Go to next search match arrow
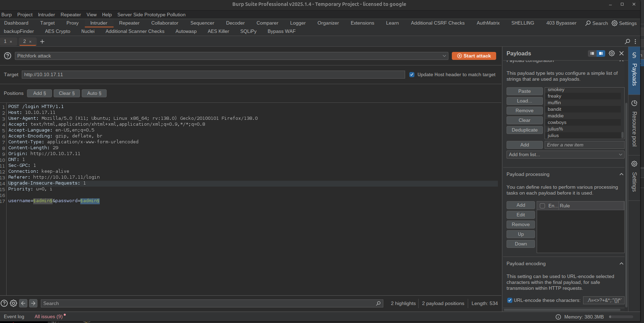 [x=33, y=303]
